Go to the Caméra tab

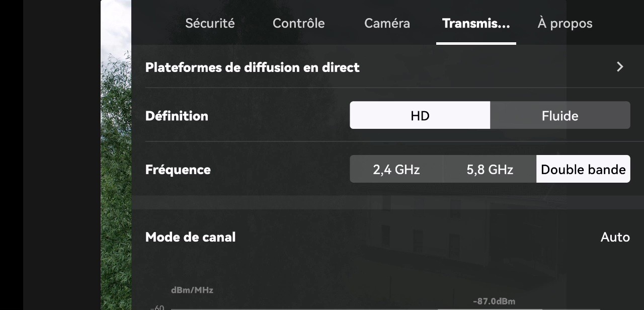[x=387, y=23]
